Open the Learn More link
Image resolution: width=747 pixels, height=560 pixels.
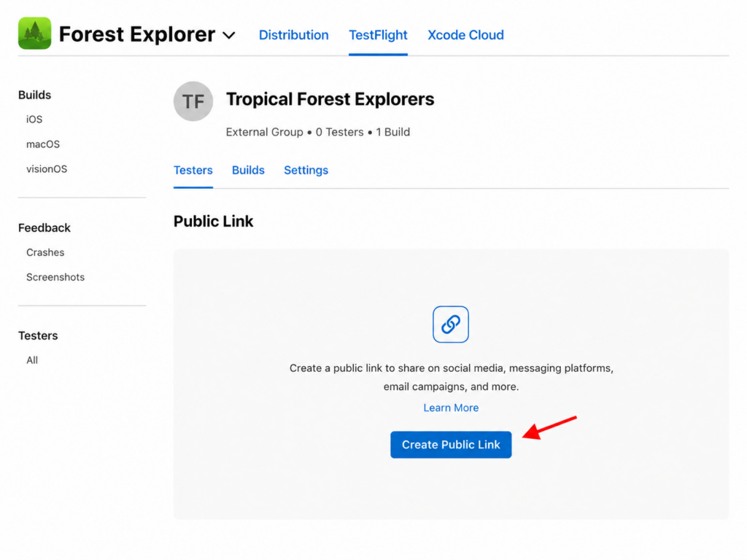[451, 408]
